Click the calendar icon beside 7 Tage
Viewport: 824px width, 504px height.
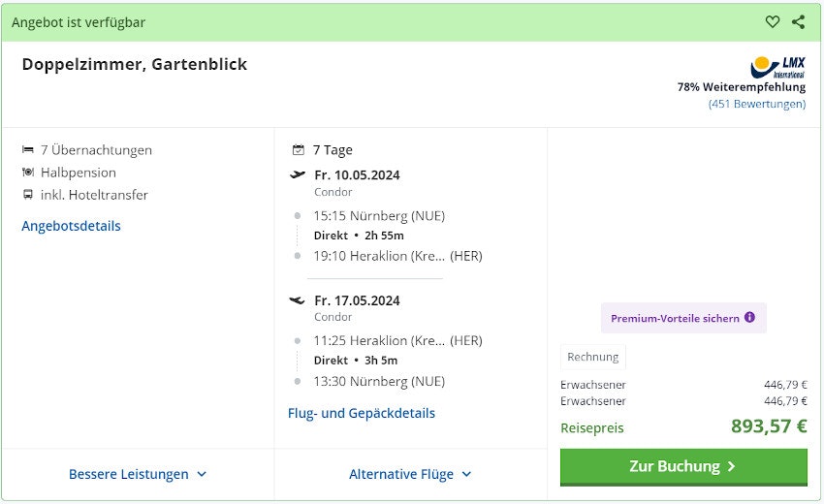(x=299, y=150)
